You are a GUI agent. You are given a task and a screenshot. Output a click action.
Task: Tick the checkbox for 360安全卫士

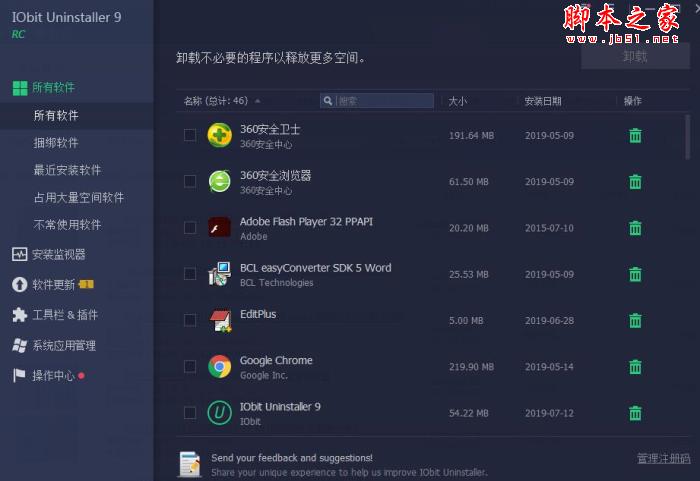coord(190,135)
